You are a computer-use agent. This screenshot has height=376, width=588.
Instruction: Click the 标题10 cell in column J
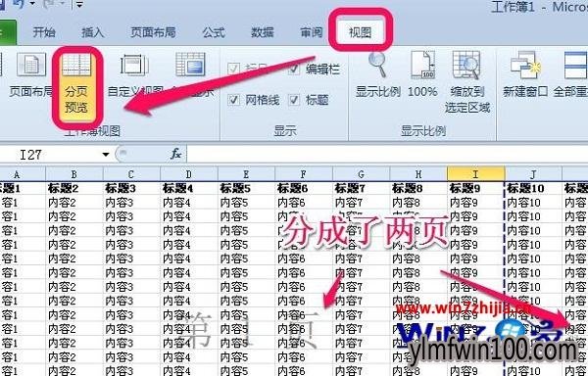coord(533,188)
